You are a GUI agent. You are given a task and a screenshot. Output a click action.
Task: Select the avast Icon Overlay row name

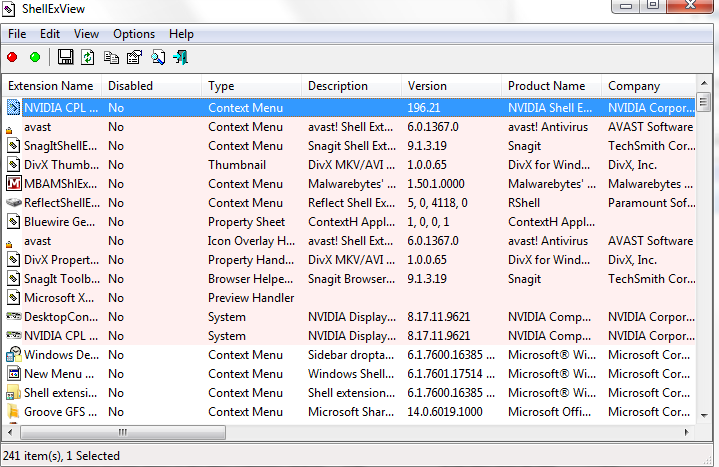pyautogui.click(x=38, y=241)
